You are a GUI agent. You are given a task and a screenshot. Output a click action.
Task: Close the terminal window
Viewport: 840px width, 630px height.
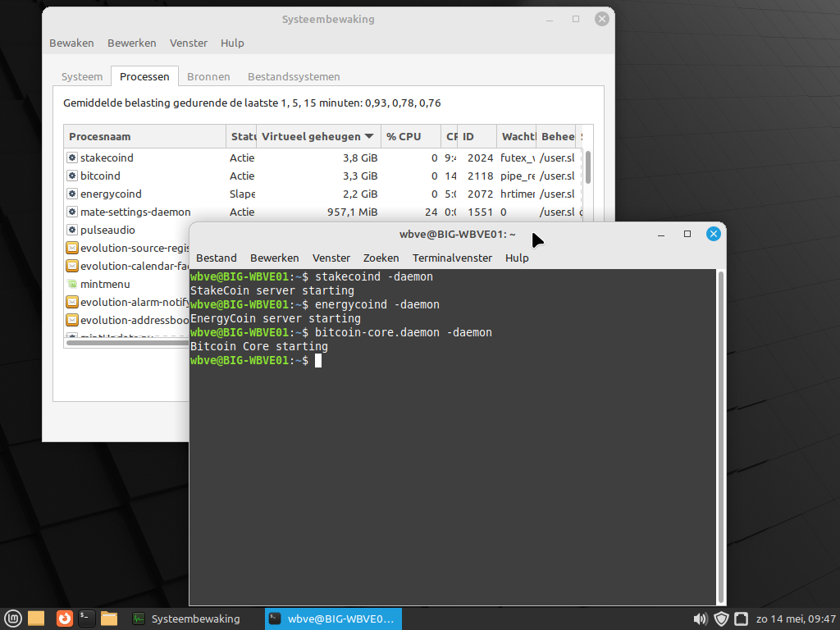pos(713,234)
